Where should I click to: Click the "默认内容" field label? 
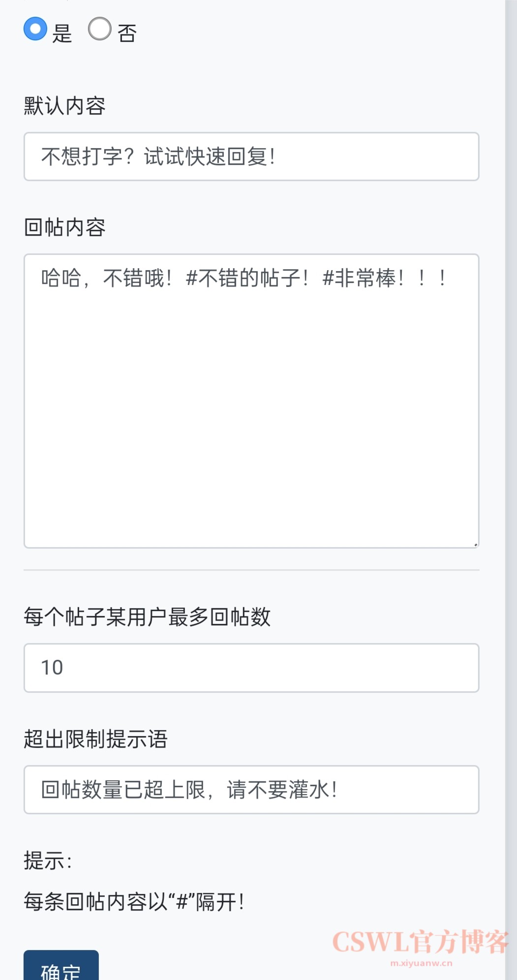(64, 106)
